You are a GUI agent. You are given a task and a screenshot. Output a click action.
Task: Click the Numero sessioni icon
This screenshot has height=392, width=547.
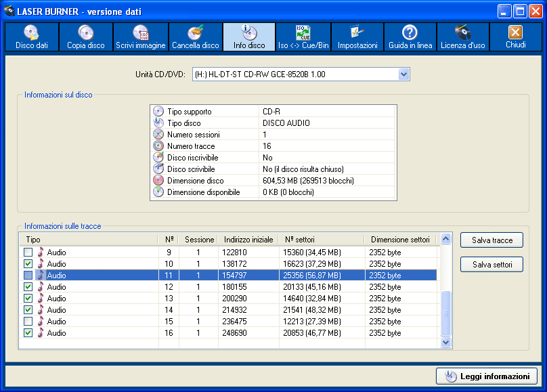pos(158,134)
